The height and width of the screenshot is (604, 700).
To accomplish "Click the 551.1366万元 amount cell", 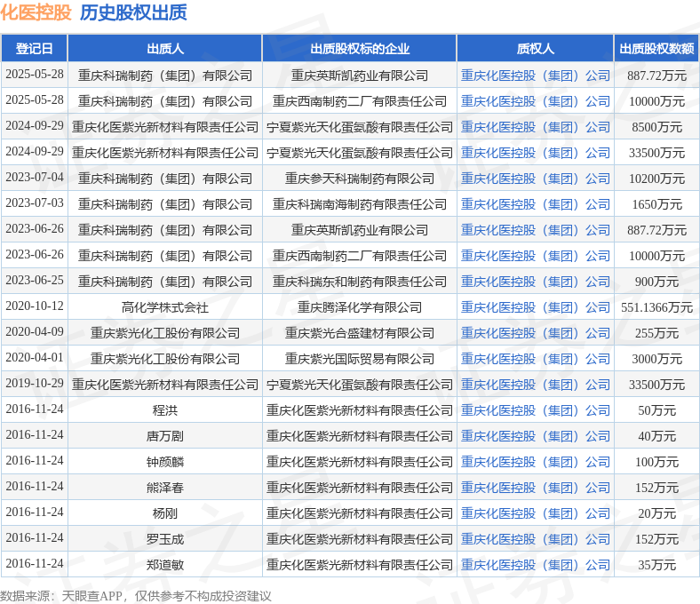I will 656,307.
